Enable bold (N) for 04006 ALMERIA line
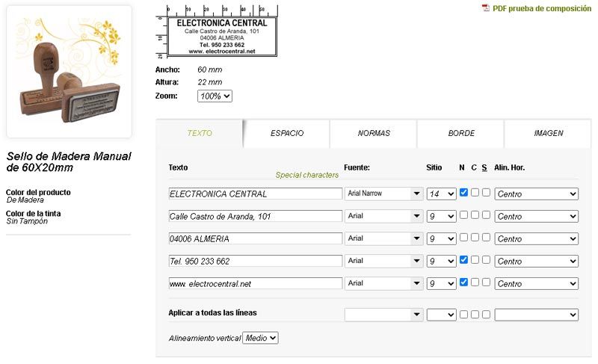598x364 pixels. 463,238
